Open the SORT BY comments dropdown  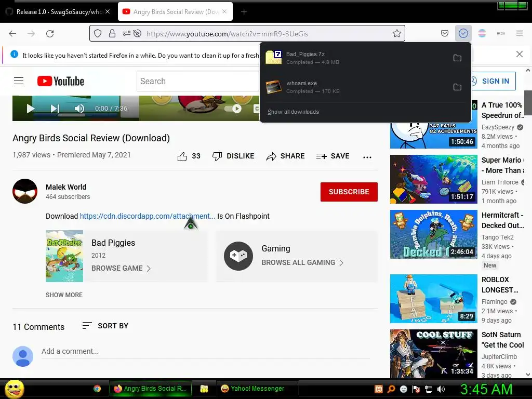[x=105, y=326]
